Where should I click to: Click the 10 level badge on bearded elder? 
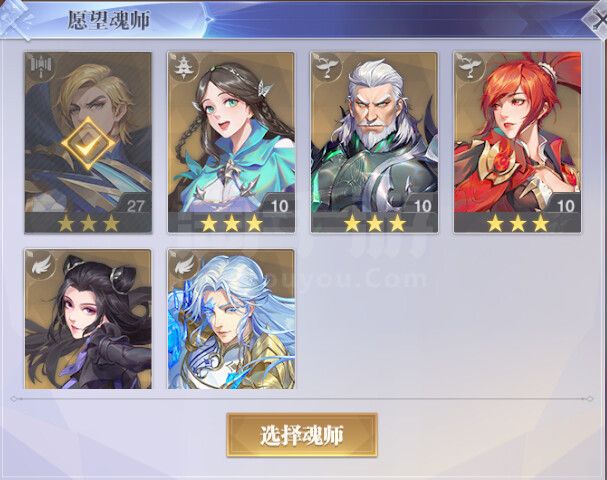click(x=422, y=206)
